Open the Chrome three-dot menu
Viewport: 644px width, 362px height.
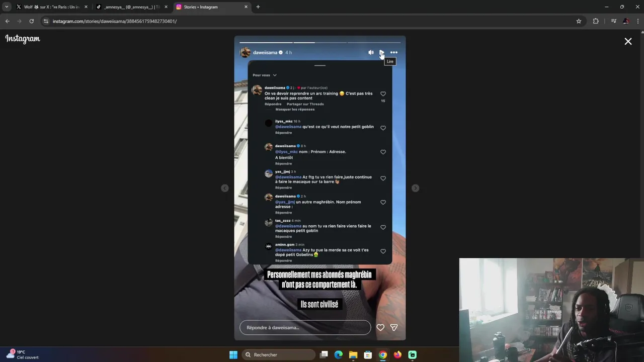coord(637,21)
